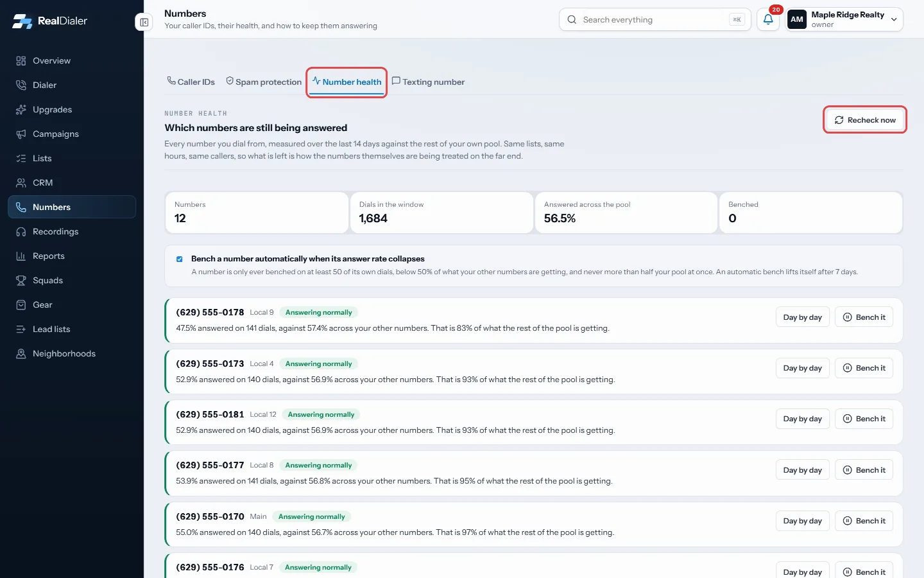This screenshot has height=578, width=924.
Task: Uncheck the automatic bench checkbox
Action: (x=180, y=259)
